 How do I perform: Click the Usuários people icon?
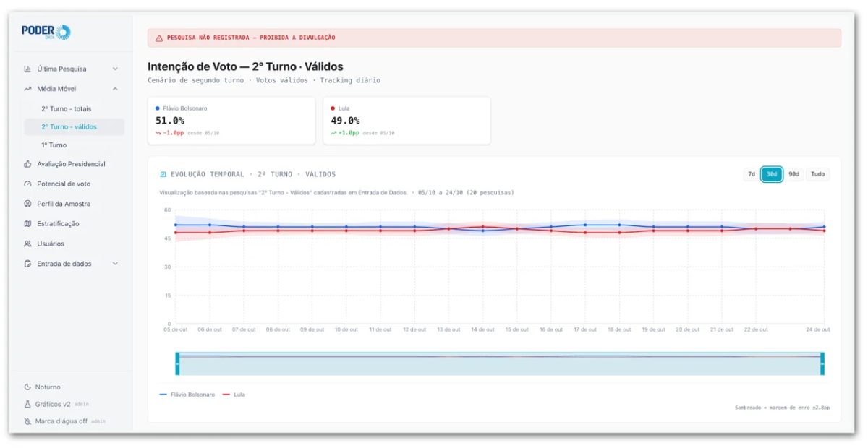click(27, 244)
